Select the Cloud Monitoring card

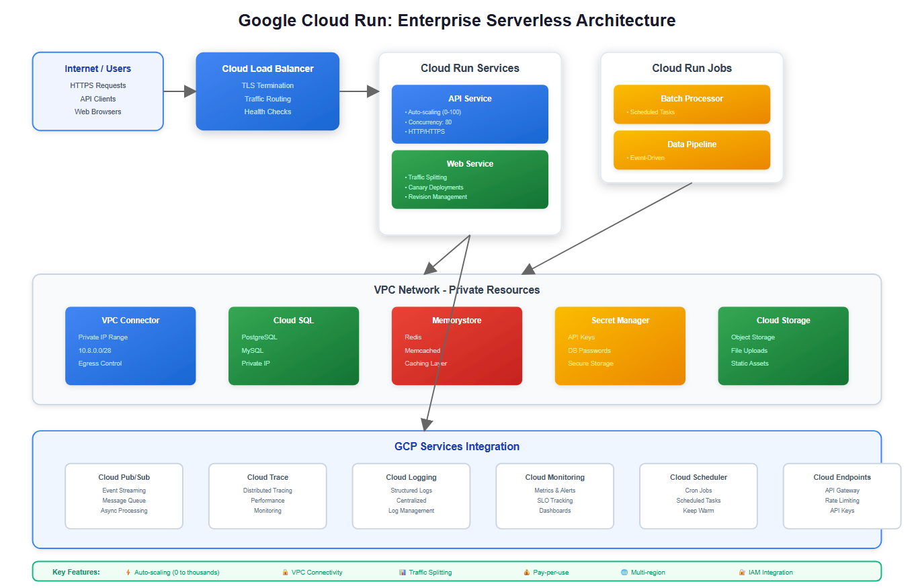point(555,496)
